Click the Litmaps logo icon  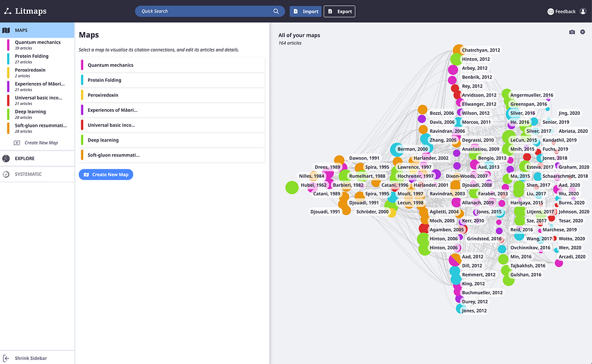(x=6, y=10)
